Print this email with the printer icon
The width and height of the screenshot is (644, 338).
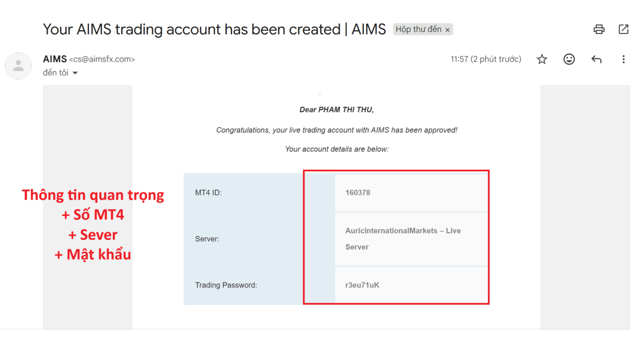[599, 29]
